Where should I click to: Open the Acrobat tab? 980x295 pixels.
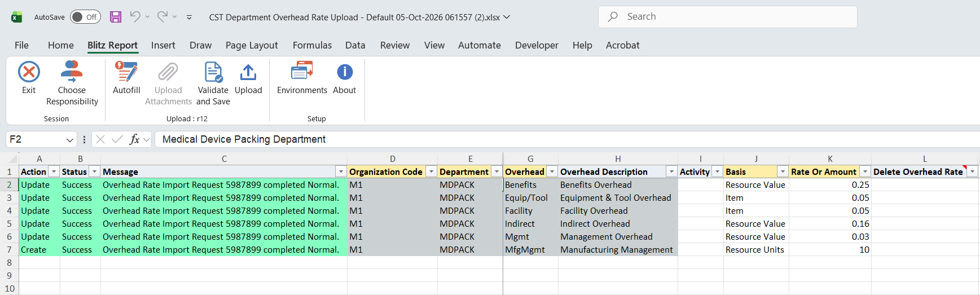click(x=623, y=45)
